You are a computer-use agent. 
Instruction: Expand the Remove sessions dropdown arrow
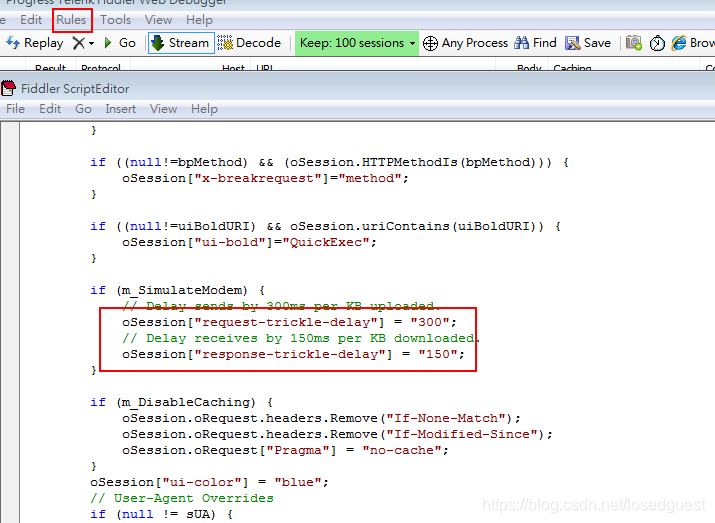pyautogui.click(x=92, y=43)
